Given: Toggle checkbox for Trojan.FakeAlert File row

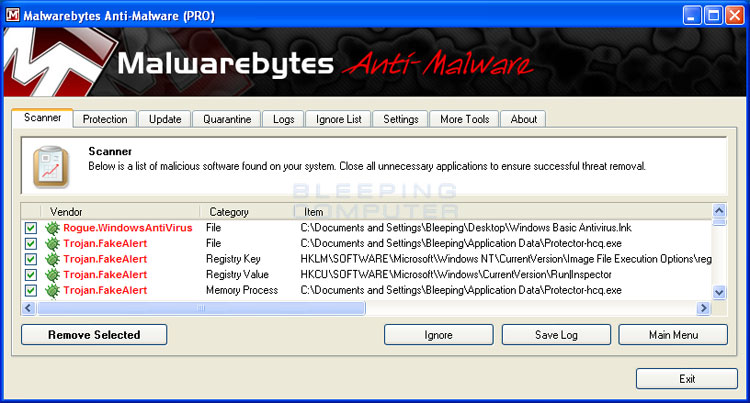Looking at the screenshot, I should [x=31, y=244].
